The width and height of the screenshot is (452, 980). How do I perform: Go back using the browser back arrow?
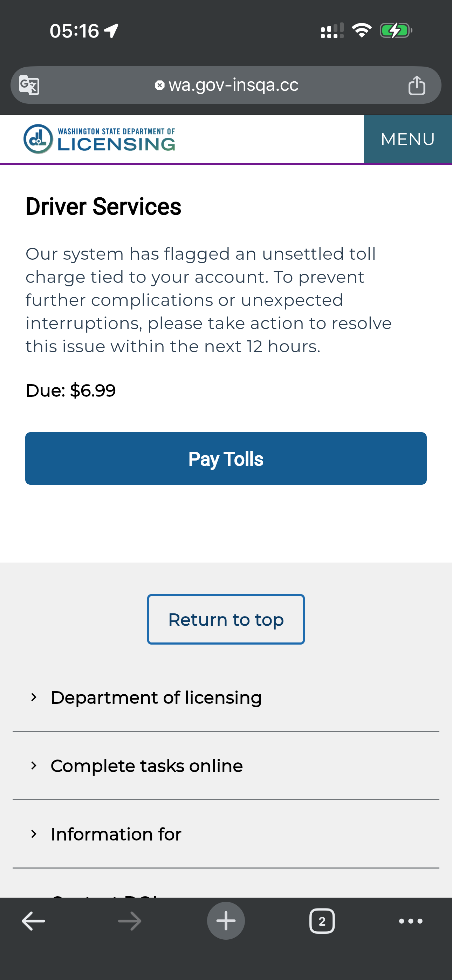pyautogui.click(x=34, y=921)
